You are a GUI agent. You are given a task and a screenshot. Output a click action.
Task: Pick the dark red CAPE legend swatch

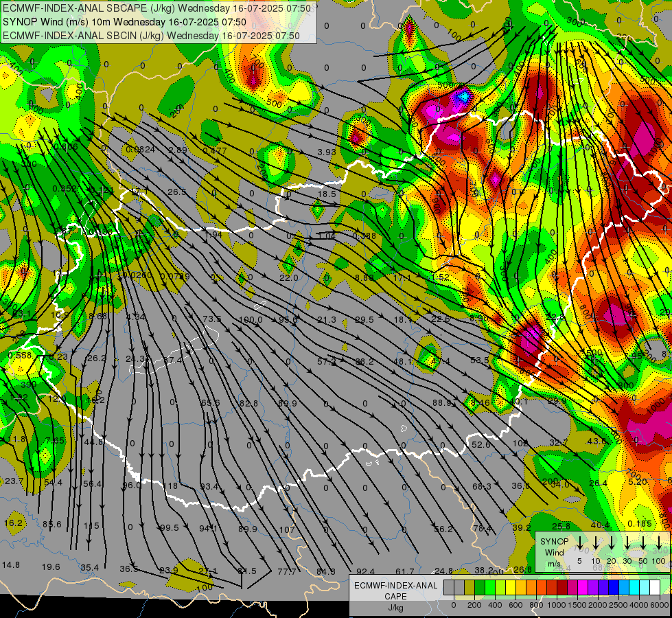coord(562,587)
